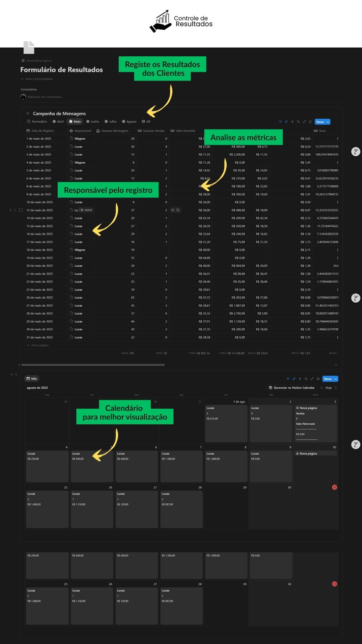Click the ABRIR button on the 12 de maio row

(x=86, y=210)
